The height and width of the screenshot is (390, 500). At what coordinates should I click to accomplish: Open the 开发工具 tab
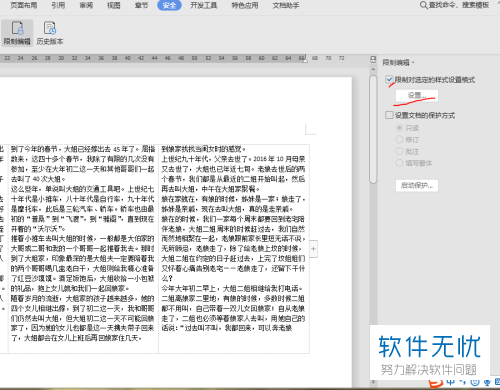(x=203, y=5)
